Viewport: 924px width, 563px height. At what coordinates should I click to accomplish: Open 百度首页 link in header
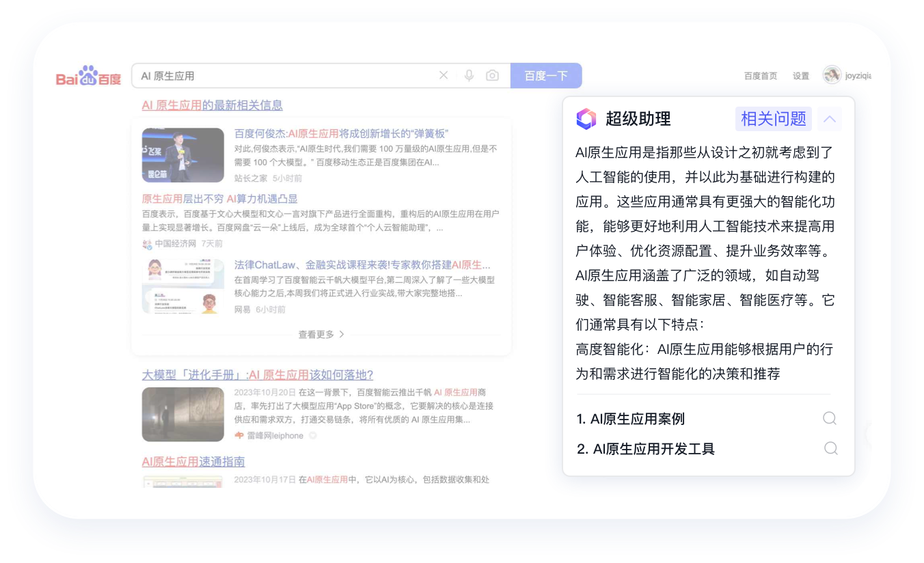pyautogui.click(x=761, y=76)
